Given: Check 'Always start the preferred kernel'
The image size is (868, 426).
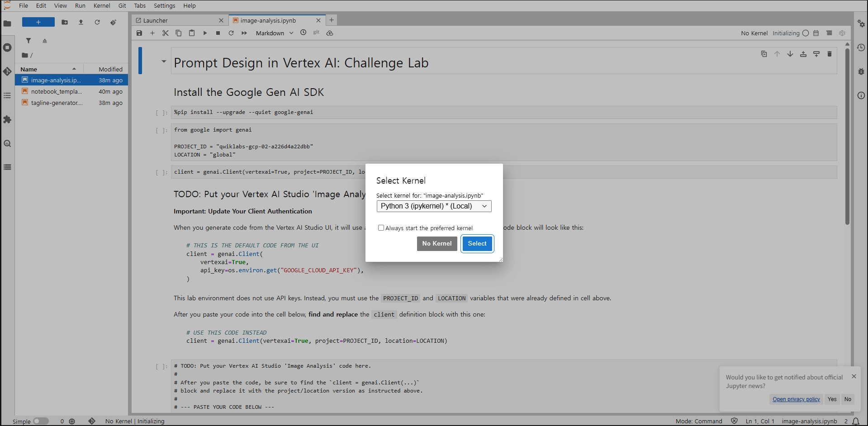Looking at the screenshot, I should click(x=381, y=228).
